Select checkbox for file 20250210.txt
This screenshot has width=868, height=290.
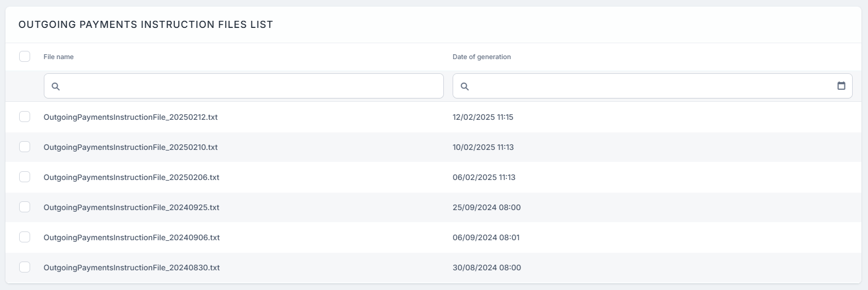(25, 147)
